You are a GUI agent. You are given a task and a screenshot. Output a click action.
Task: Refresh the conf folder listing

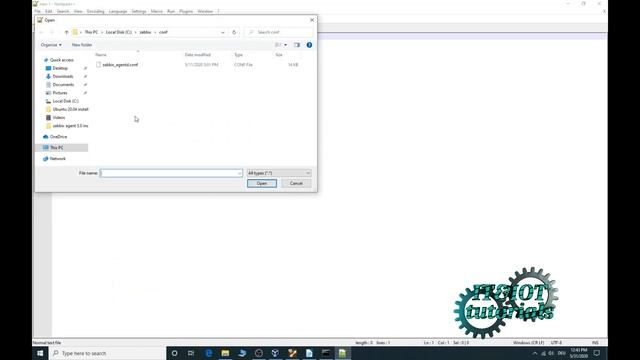(234, 32)
